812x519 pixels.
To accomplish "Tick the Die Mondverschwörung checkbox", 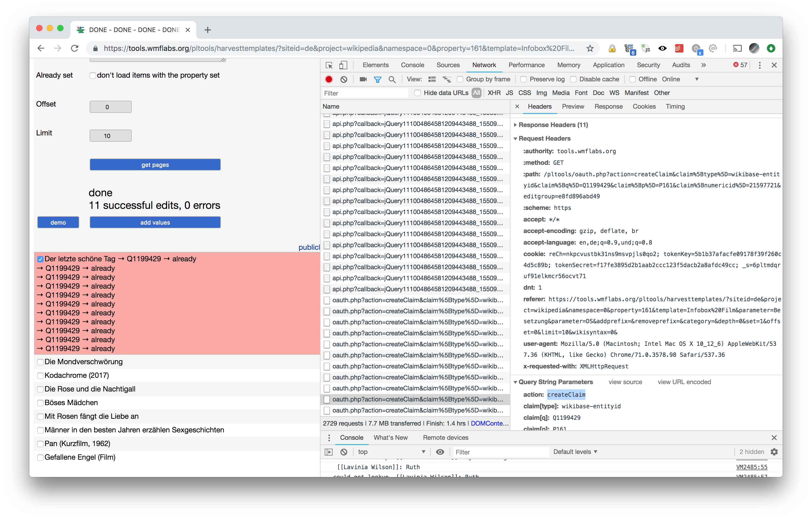I will (x=40, y=362).
